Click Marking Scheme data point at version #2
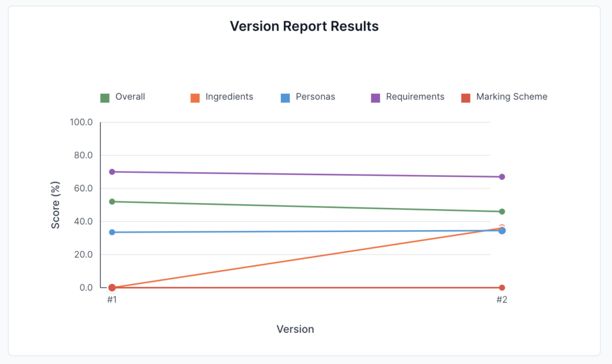 (502, 287)
